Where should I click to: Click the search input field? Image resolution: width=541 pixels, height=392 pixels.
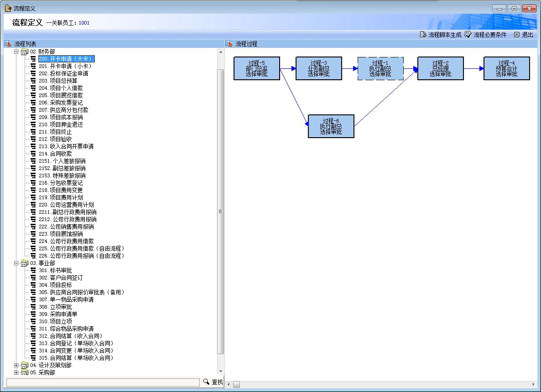[x=103, y=382]
